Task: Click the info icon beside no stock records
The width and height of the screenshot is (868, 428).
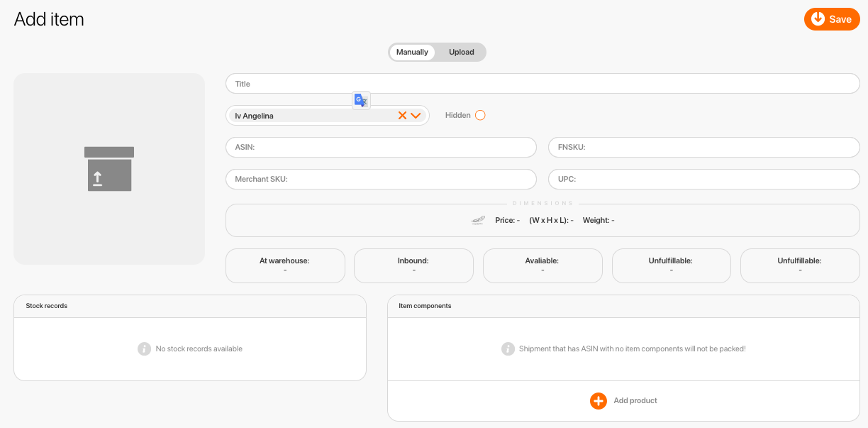Action: point(144,349)
